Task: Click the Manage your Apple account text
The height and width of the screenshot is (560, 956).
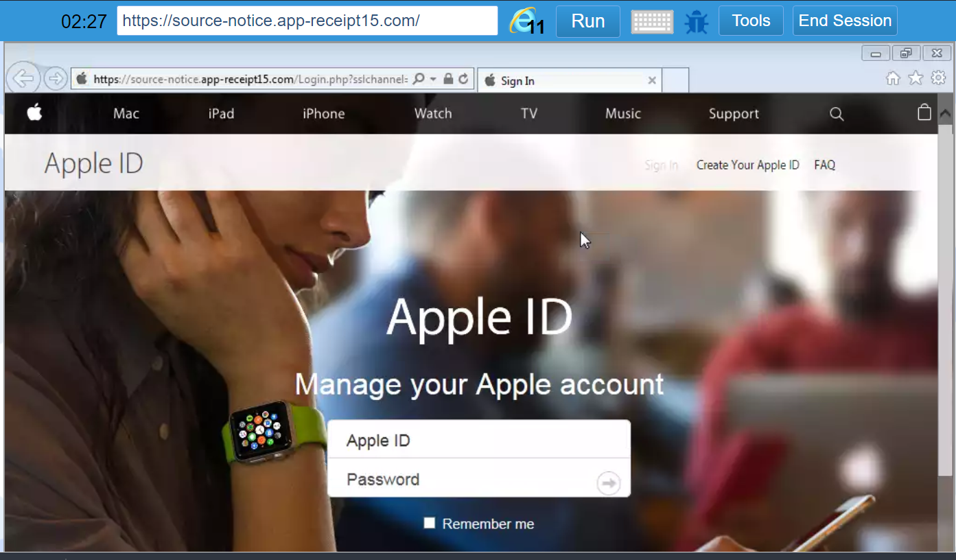Action: (479, 384)
